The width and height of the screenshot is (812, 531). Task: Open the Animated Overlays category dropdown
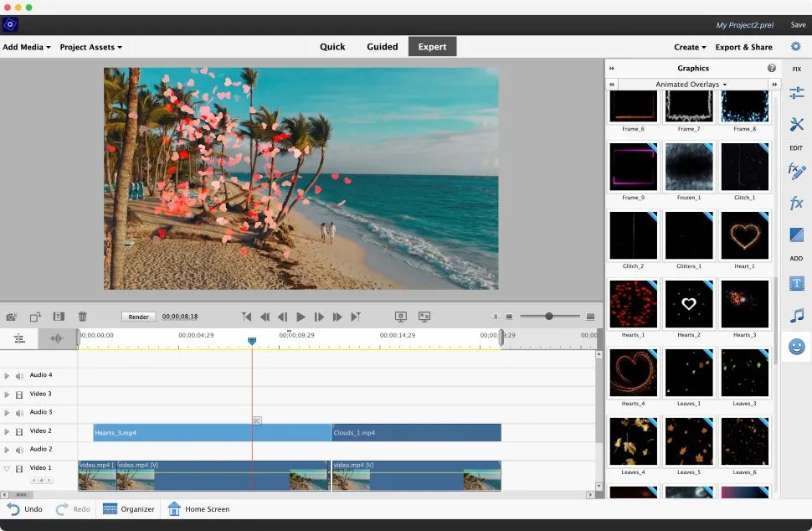point(691,85)
